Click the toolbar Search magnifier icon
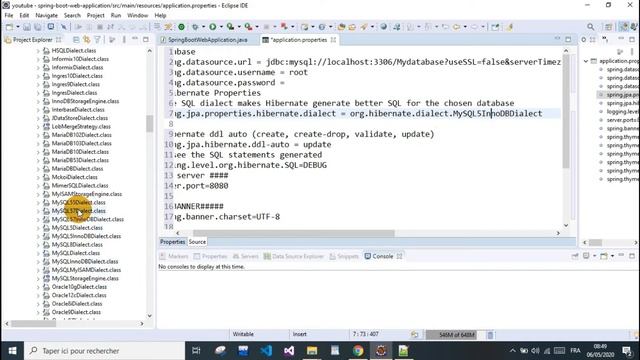Screen dimensions: 640x360 click(591, 27)
